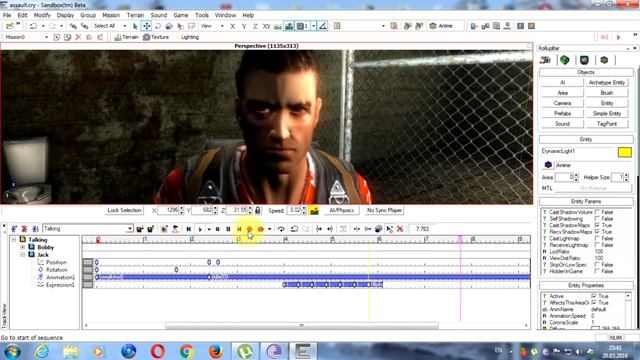Open the RollupBar terrain tab (green)
Screen dimensions: 640x360
point(564,60)
